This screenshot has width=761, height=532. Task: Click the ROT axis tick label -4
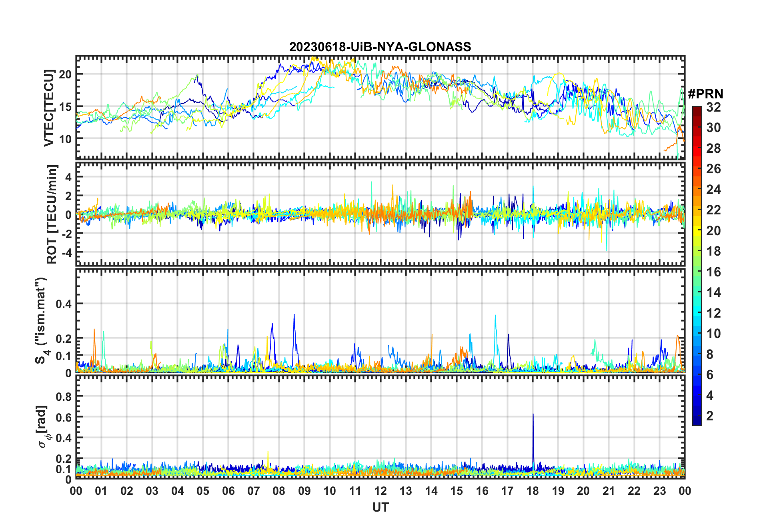click(x=67, y=253)
